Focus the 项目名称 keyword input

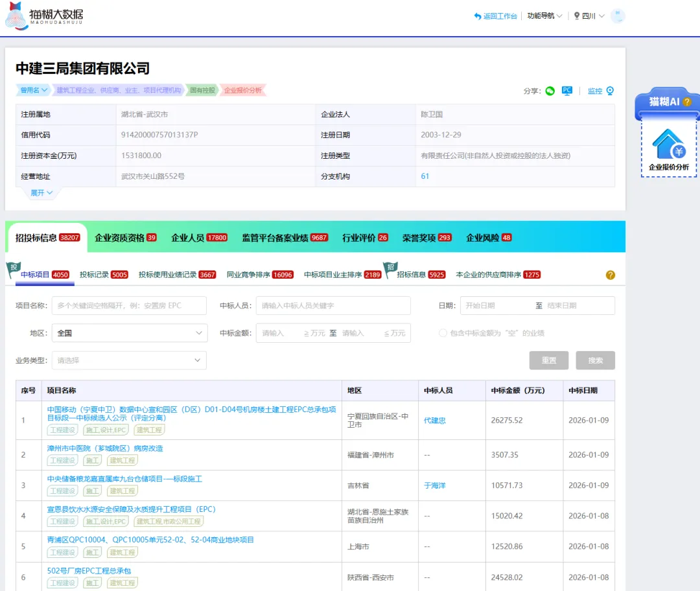point(129,306)
